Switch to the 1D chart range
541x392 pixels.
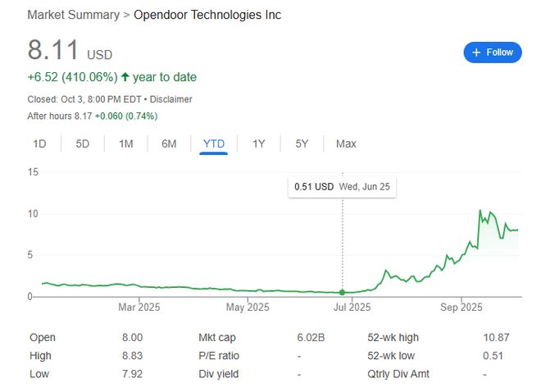(39, 144)
